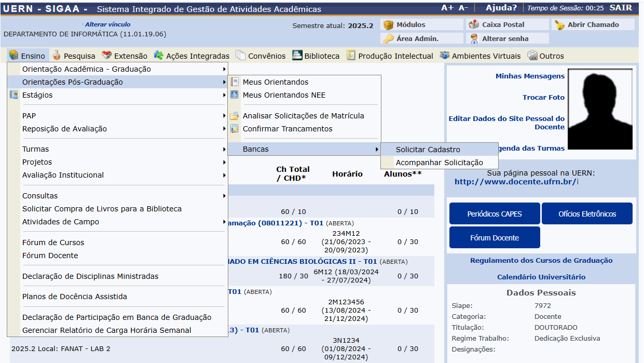This screenshot has height=363, width=644.
Task: Choose Acompanhar Solicitação from Bancas submenu
Action: coord(439,163)
